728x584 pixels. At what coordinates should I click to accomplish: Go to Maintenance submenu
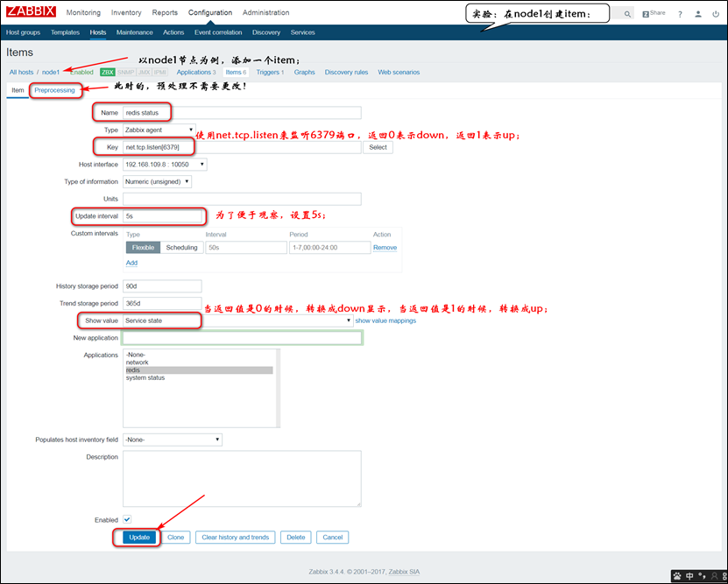click(135, 32)
